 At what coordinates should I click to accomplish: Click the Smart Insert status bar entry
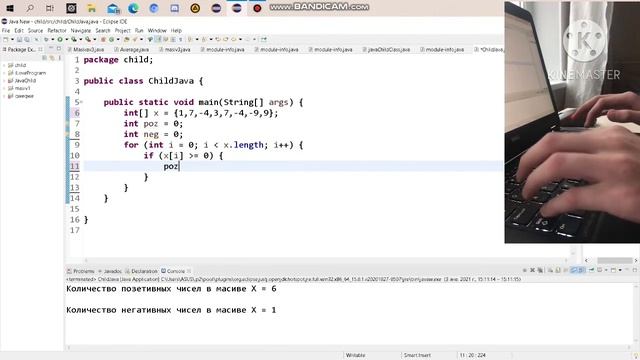coord(417,355)
